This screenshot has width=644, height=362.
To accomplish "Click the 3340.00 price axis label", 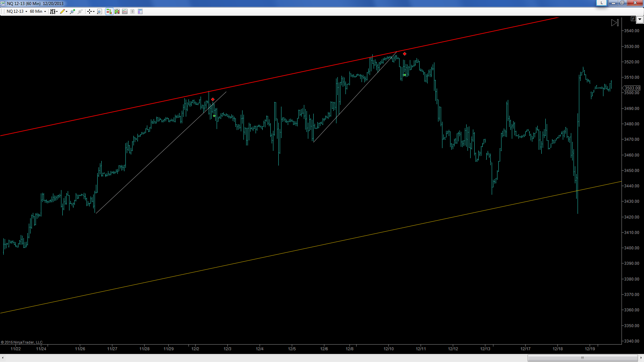I will pyautogui.click(x=632, y=341).
